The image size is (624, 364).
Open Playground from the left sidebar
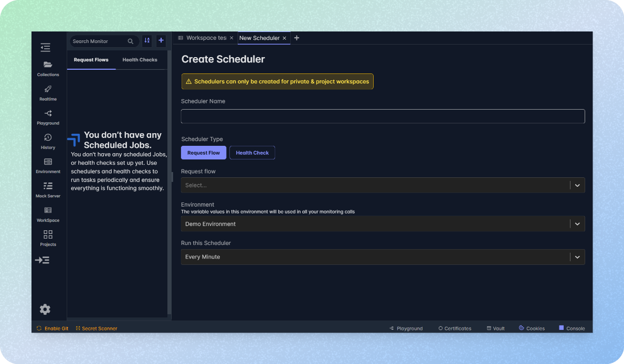(48, 117)
